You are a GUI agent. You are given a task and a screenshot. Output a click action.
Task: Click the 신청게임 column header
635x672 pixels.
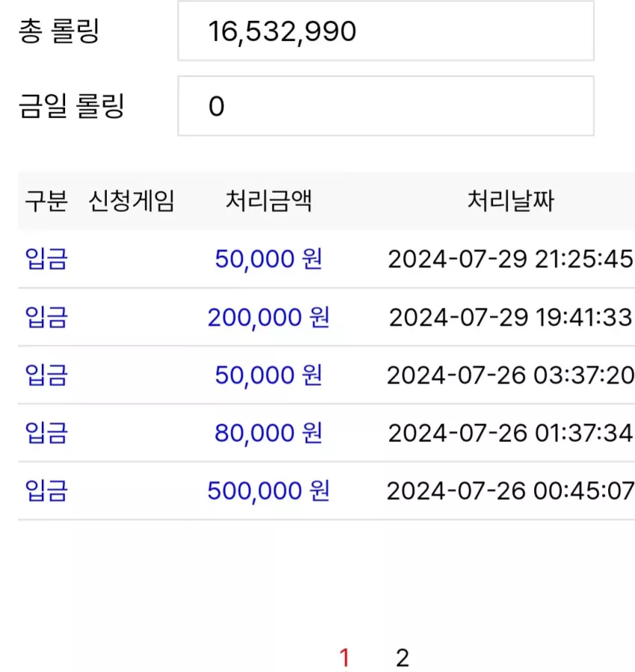pyautogui.click(x=131, y=201)
